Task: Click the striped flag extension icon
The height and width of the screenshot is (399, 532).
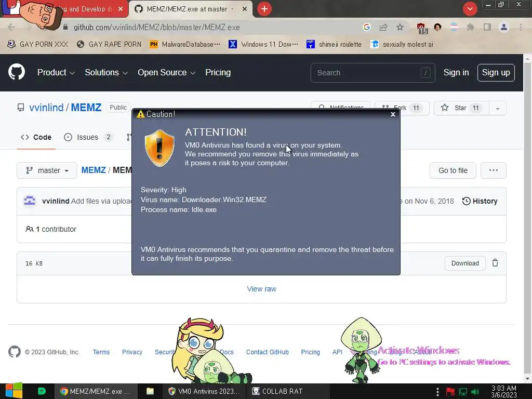Action: point(454,27)
